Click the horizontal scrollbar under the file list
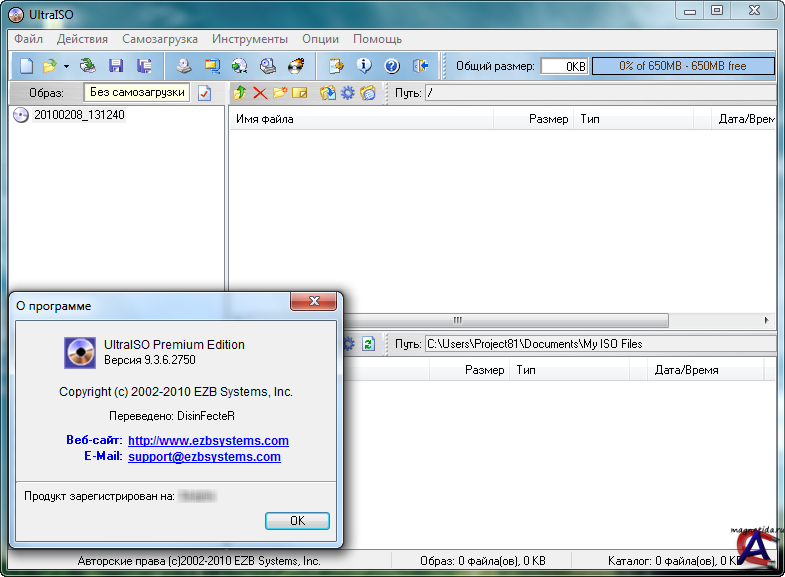 pos(457,321)
